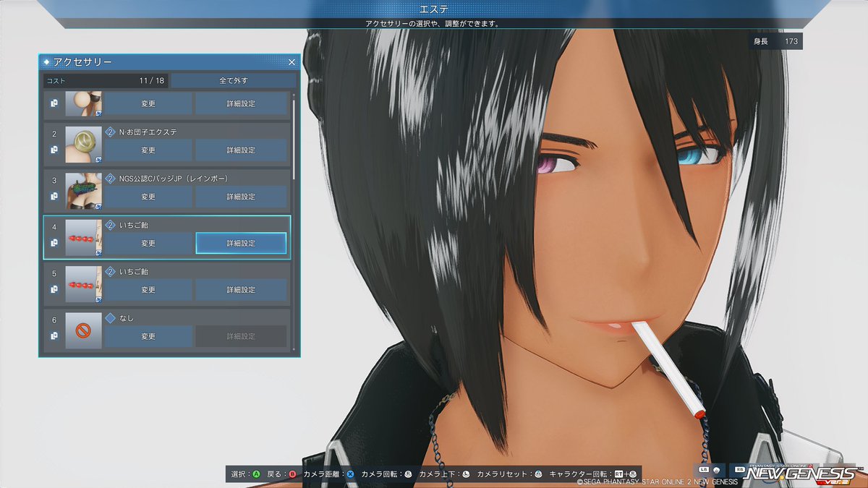The height and width of the screenshot is (488, 868).
Task: Click the カメラリセット stick icon
Action: [x=538, y=474]
